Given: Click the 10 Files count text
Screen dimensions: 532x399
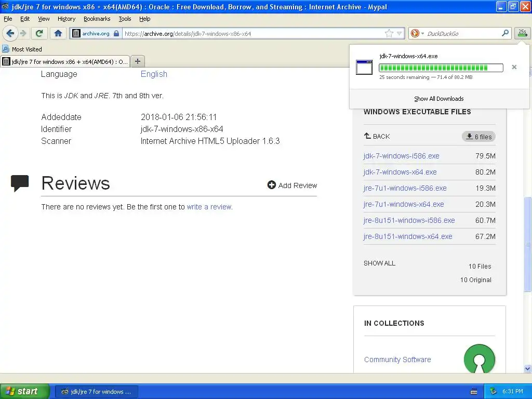Looking at the screenshot, I should click(480, 267).
